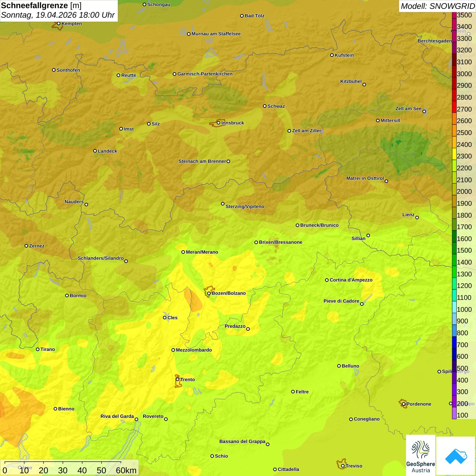Click the Lienz city marker dot
Image resolution: width=476 pixels, height=476 pixels.
point(417,218)
